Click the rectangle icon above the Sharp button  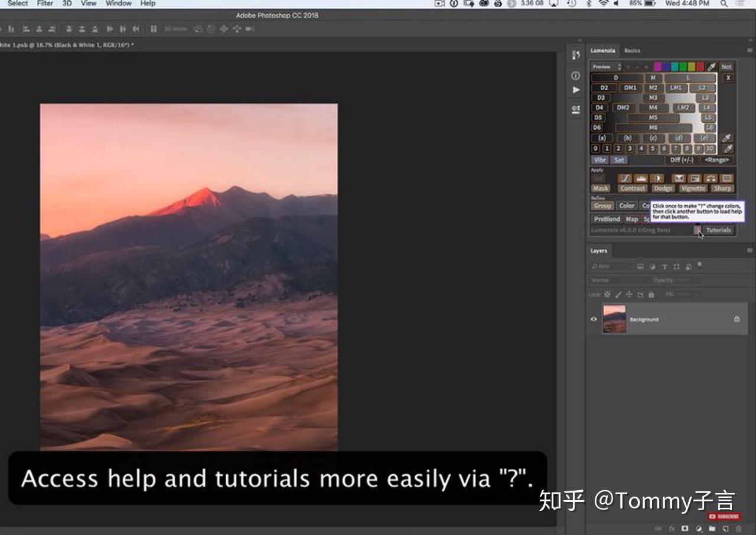click(727, 178)
